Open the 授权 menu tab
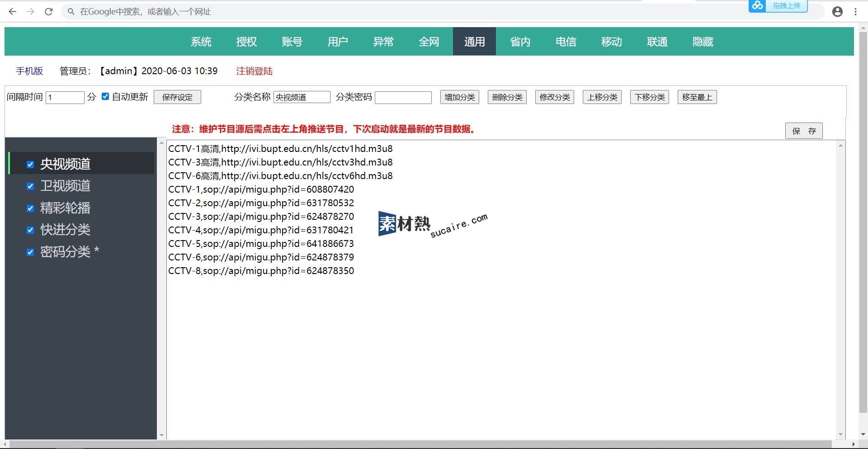The image size is (868, 449). [246, 42]
